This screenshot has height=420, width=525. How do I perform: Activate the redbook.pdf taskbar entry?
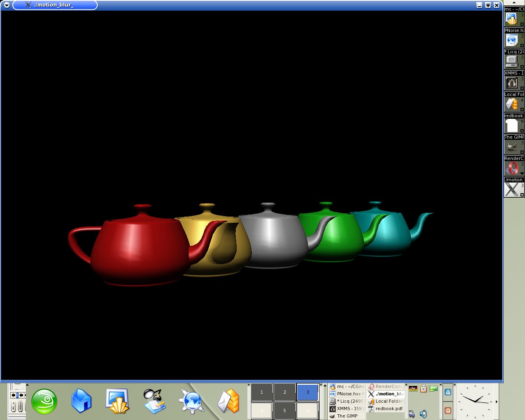coord(386,409)
